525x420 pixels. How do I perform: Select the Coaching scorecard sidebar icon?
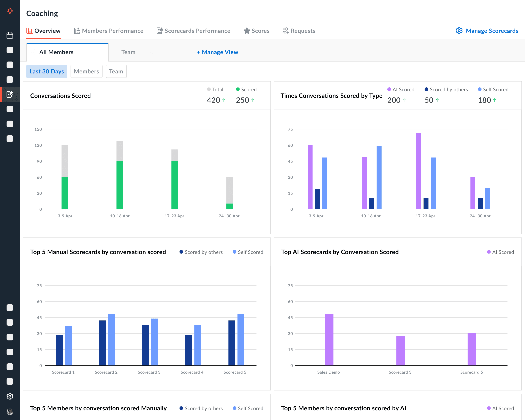(10, 94)
